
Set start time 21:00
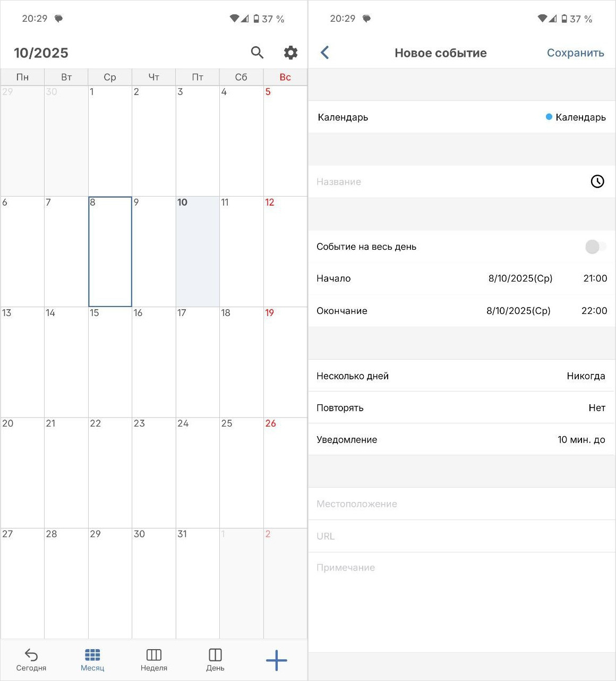point(595,278)
